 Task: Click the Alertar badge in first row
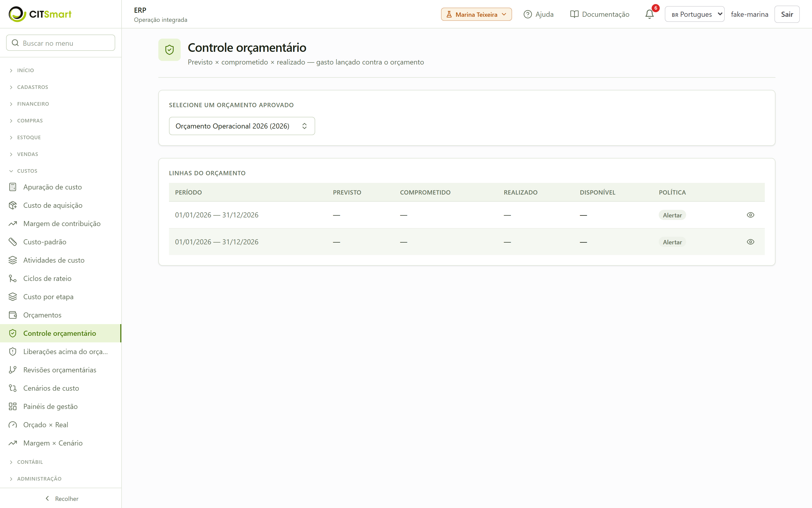pos(672,215)
